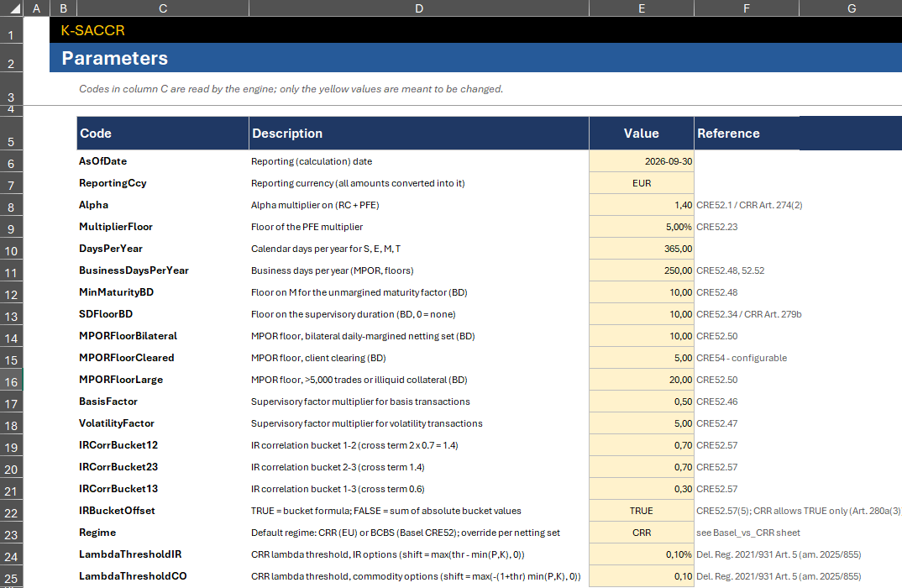Select the MultiplierFloor value 5,00%

click(642, 227)
